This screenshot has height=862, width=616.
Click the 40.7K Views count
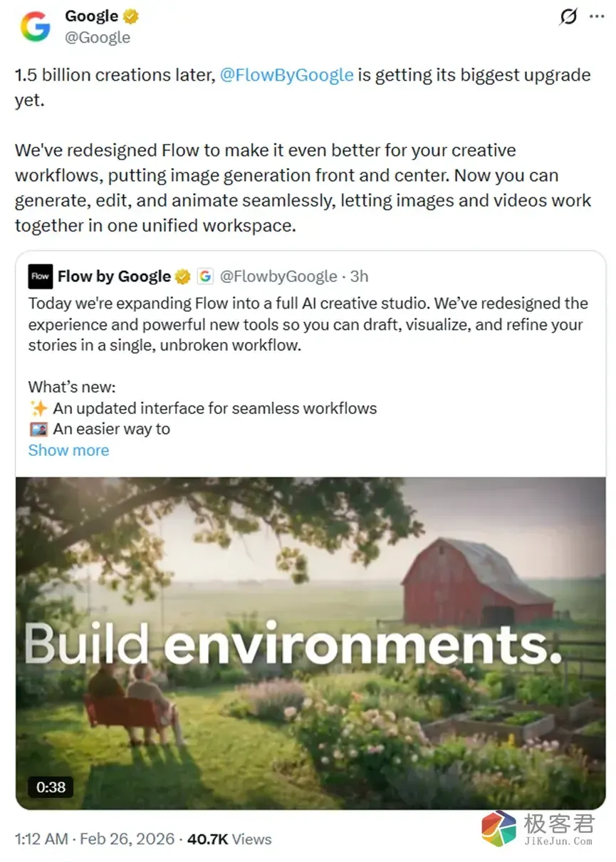click(x=229, y=838)
